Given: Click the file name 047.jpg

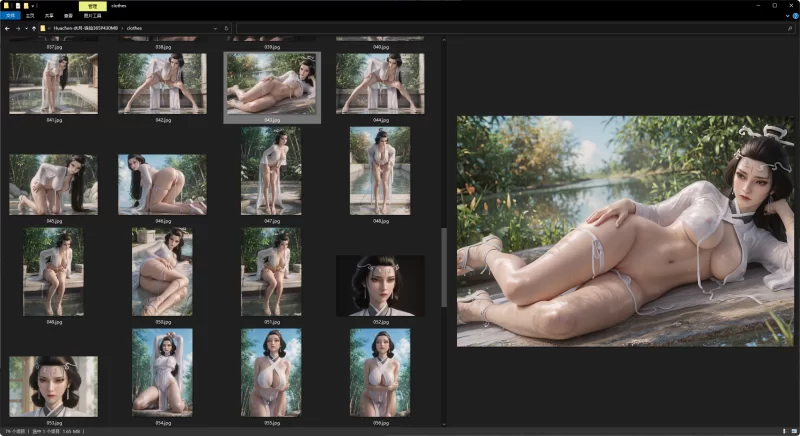Looking at the screenshot, I should click(272, 221).
